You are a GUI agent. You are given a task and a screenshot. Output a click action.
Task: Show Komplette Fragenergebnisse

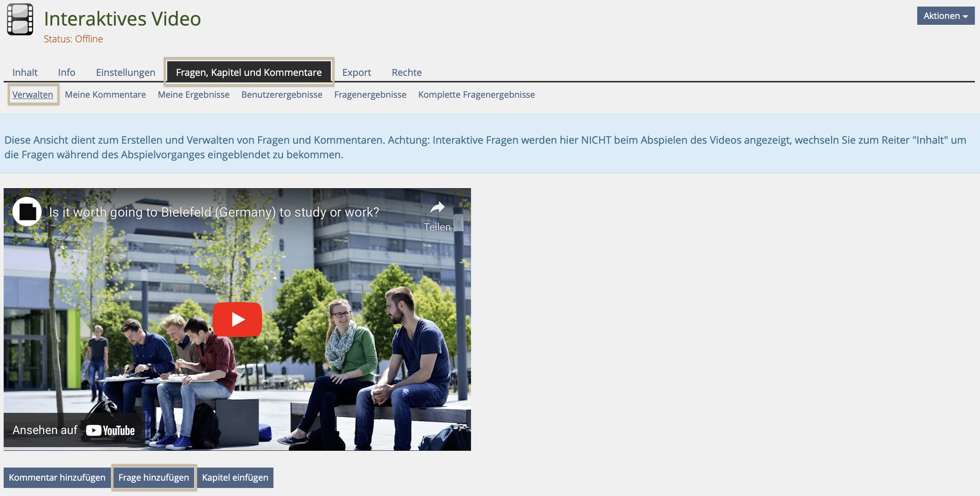(476, 94)
